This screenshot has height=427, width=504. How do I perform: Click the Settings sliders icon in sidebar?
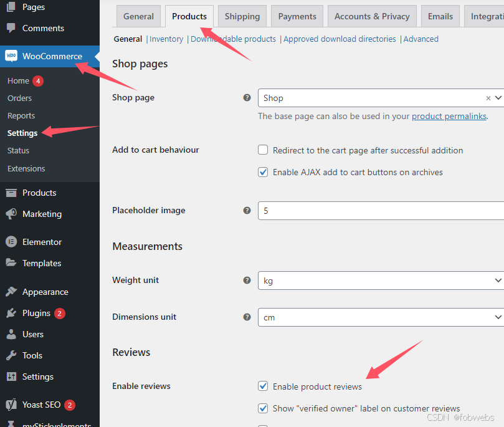coord(11,377)
